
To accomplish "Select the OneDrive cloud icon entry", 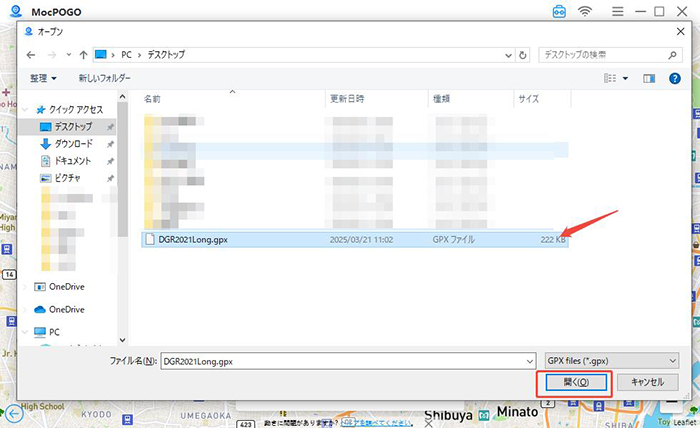I will click(x=67, y=309).
